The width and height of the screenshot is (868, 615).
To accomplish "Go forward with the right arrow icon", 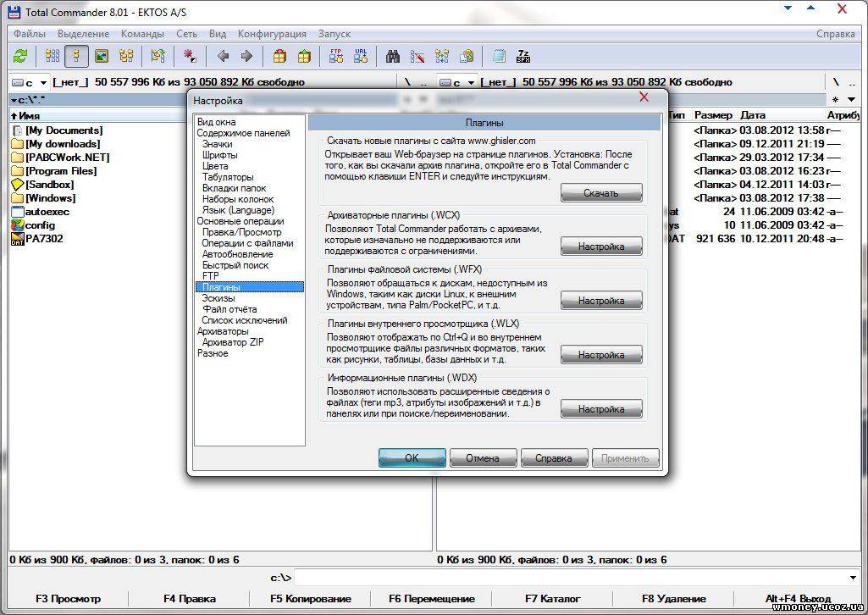I will 247,56.
